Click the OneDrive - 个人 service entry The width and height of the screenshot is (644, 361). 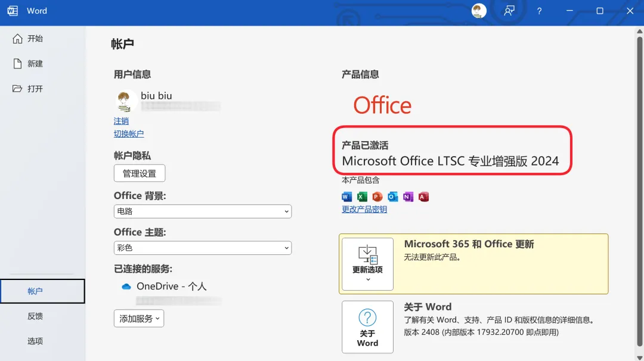pos(172,287)
